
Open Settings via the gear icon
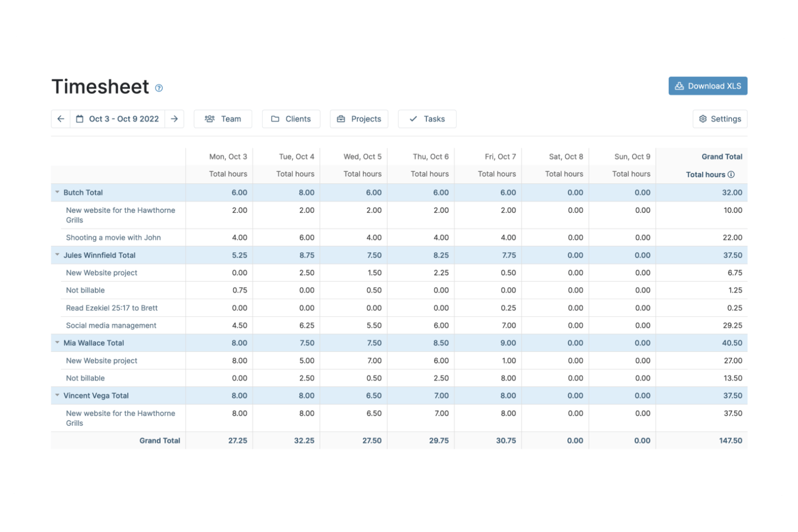(703, 119)
